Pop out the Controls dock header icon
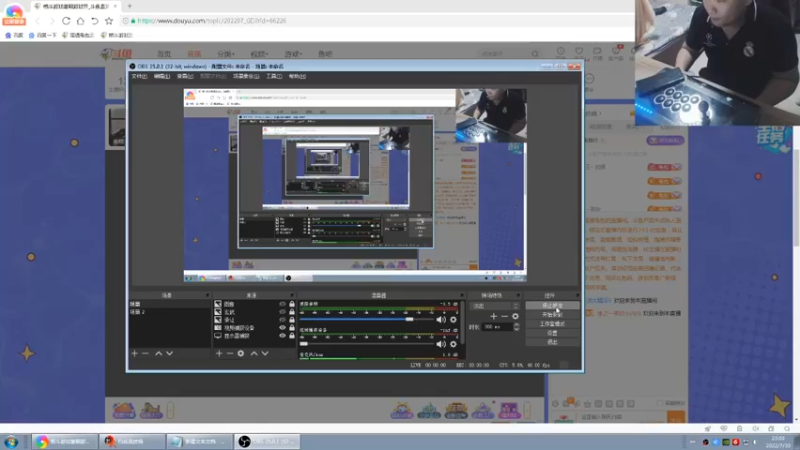This screenshot has height=450, width=800. click(577, 295)
